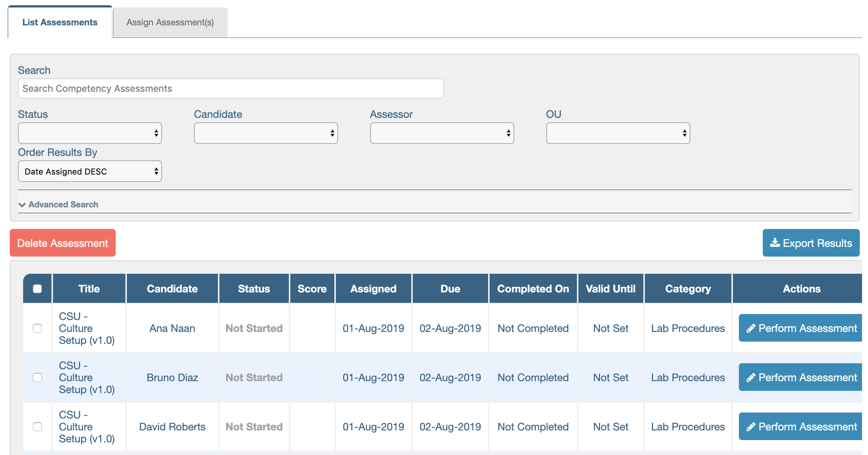Change the Order Results By dropdown
The image size is (868, 455).
click(x=90, y=171)
